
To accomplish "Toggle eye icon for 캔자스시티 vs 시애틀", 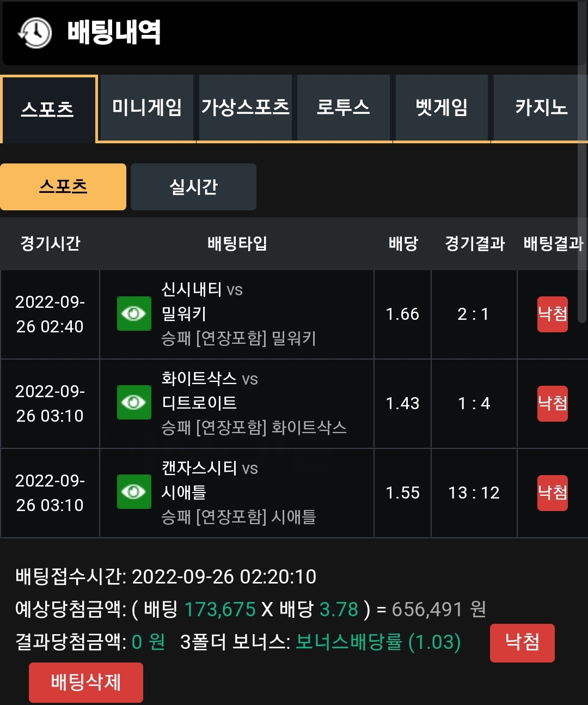I will tap(134, 491).
